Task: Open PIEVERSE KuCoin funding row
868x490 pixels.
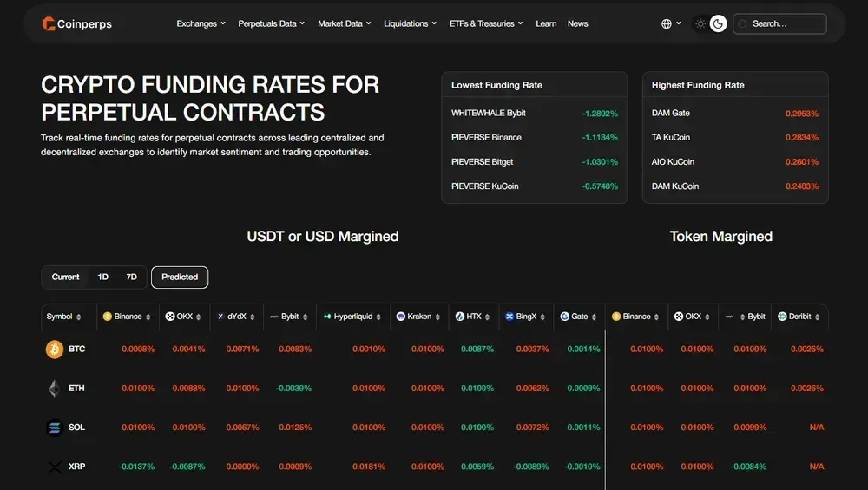Action: pos(534,186)
